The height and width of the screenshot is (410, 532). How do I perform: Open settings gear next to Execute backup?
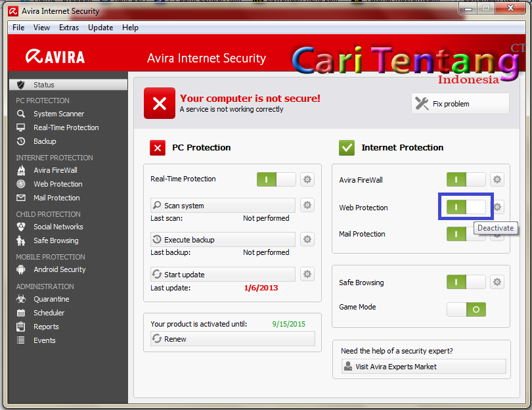click(x=307, y=239)
